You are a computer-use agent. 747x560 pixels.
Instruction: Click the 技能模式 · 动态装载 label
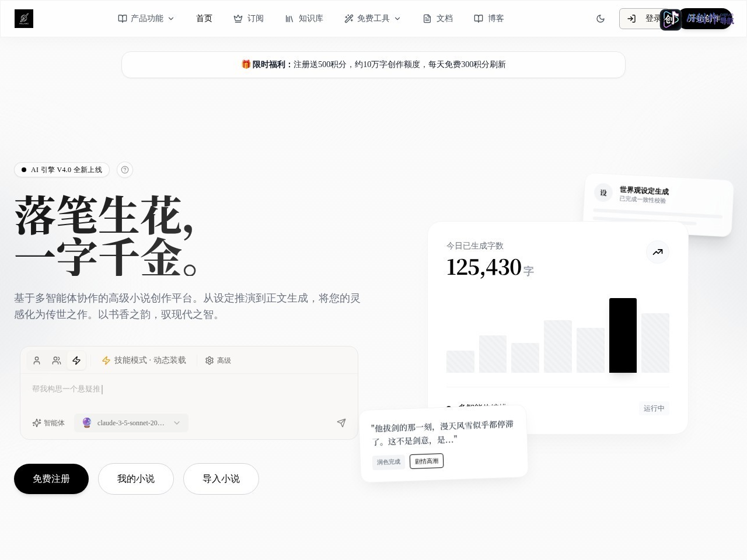pyautogui.click(x=150, y=360)
